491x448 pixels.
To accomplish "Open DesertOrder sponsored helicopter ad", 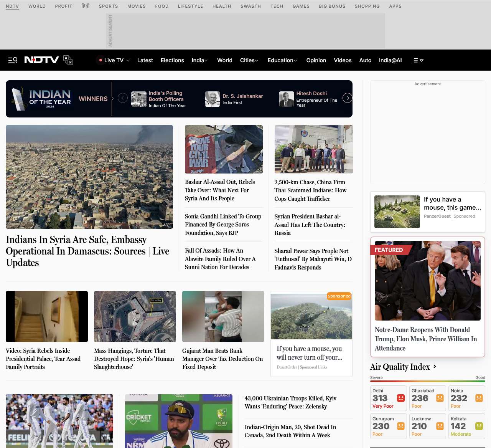I will [311, 334].
